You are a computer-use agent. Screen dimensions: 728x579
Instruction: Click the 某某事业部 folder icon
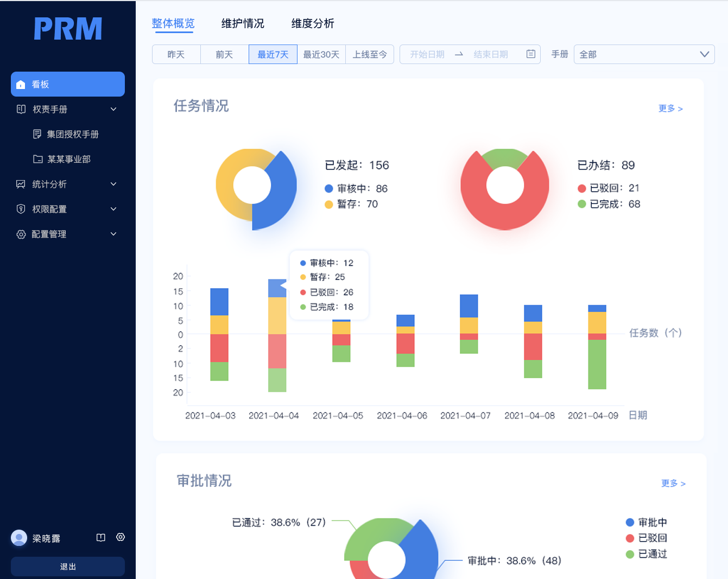coord(37,159)
